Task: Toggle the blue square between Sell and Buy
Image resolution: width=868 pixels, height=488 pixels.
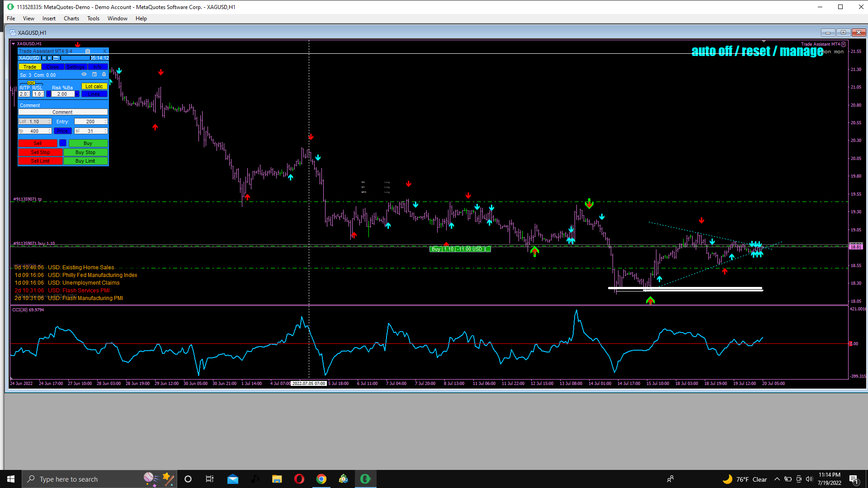Action: [63, 143]
